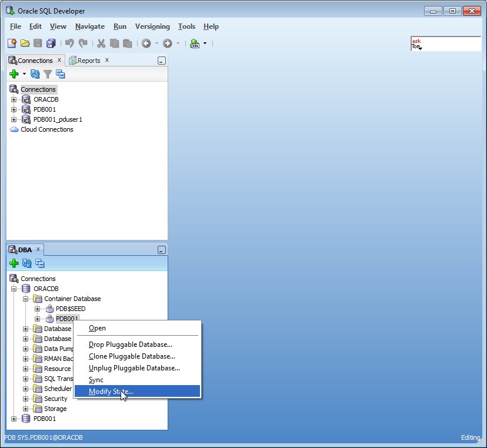Switch to the Reports tab
The image size is (487, 448).
(x=89, y=61)
